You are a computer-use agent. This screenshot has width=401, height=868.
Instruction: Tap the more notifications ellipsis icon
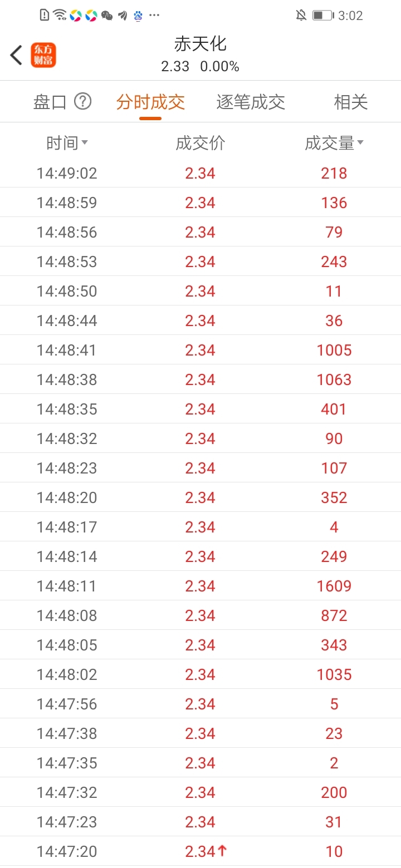[x=155, y=16]
